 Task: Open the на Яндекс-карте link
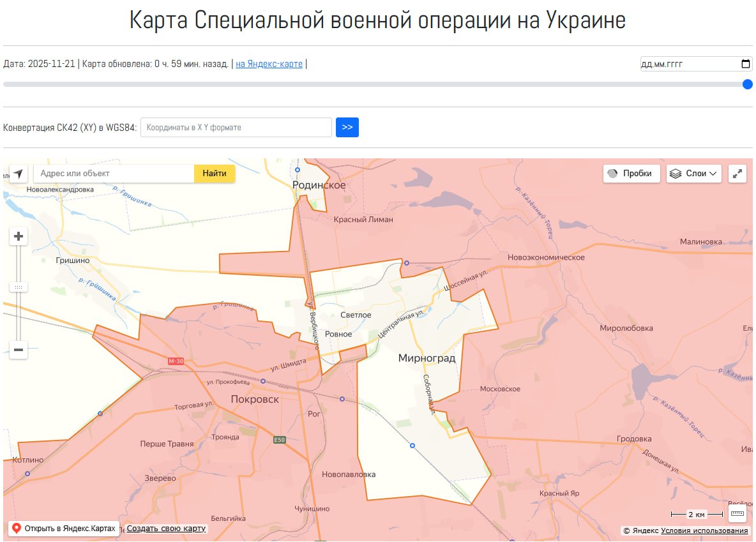(269, 64)
